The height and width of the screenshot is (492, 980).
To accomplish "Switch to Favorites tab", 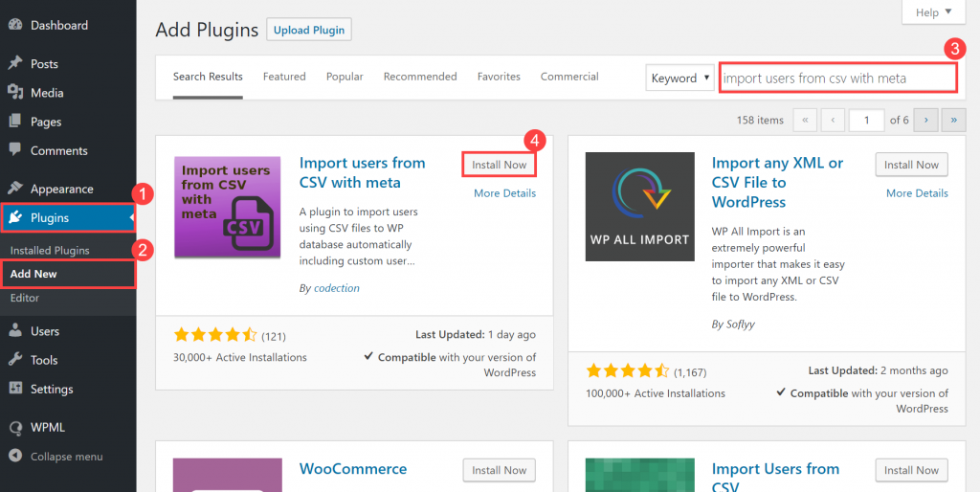I will pyautogui.click(x=499, y=77).
